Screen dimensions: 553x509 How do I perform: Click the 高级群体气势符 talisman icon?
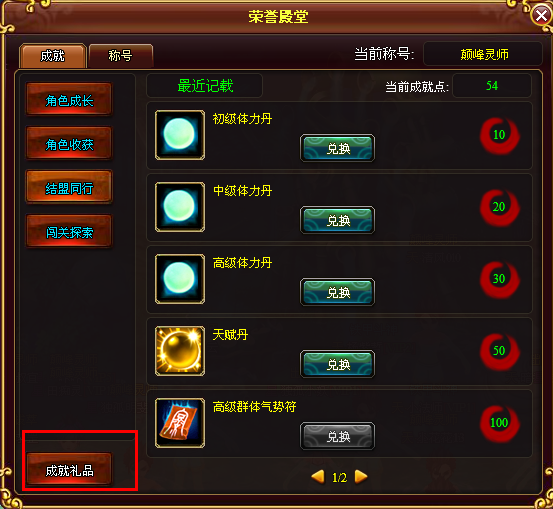pos(180,423)
